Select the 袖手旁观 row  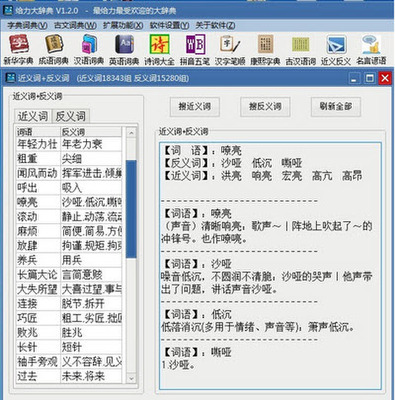(69, 362)
